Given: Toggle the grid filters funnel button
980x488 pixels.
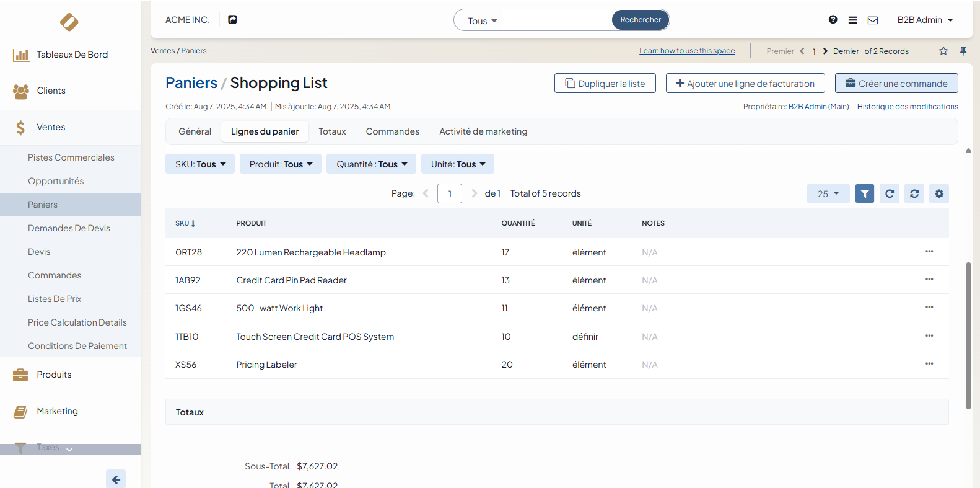Looking at the screenshot, I should (865, 193).
